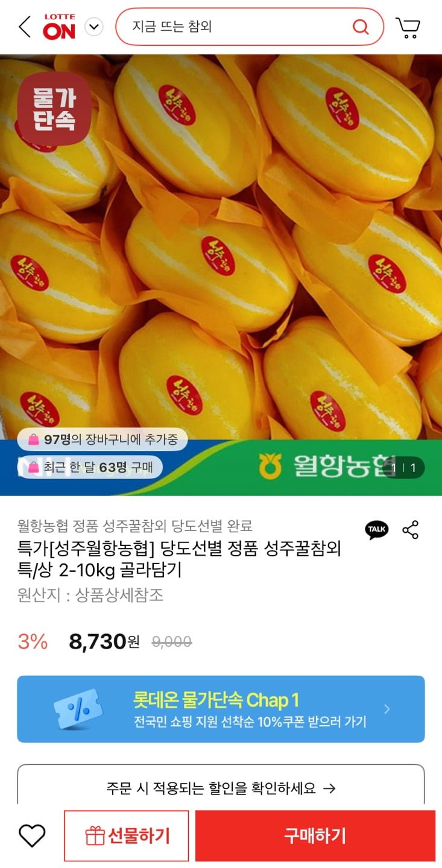Viewport: 442px width, 868px height.
Task: Tap the 97명의 장바구니에 추가중 pill
Action: (102, 439)
